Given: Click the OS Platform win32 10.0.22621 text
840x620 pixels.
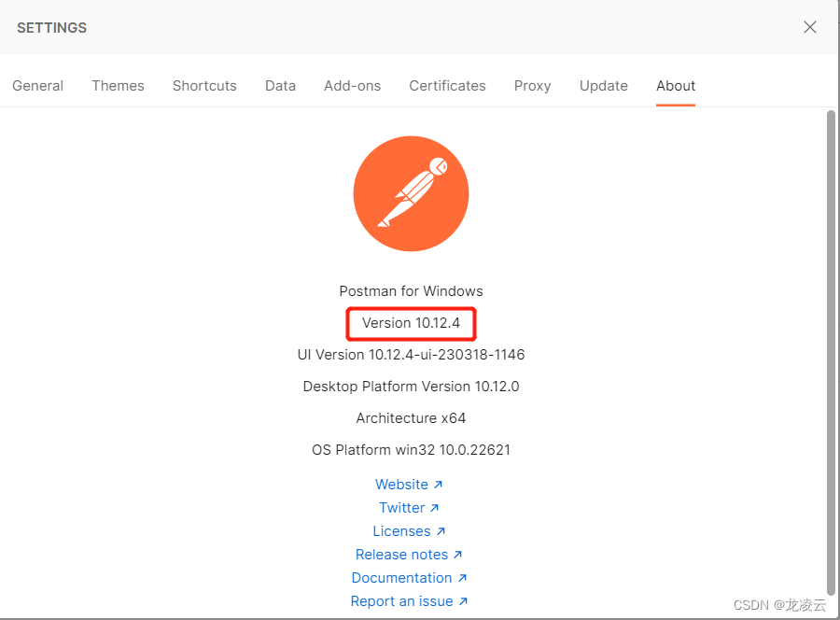Looking at the screenshot, I should (x=411, y=450).
